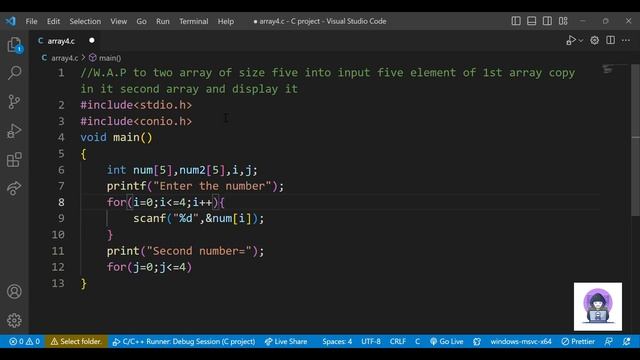Open the Explorer view in activity bar
Screen dimensions: 640x360
(14, 44)
